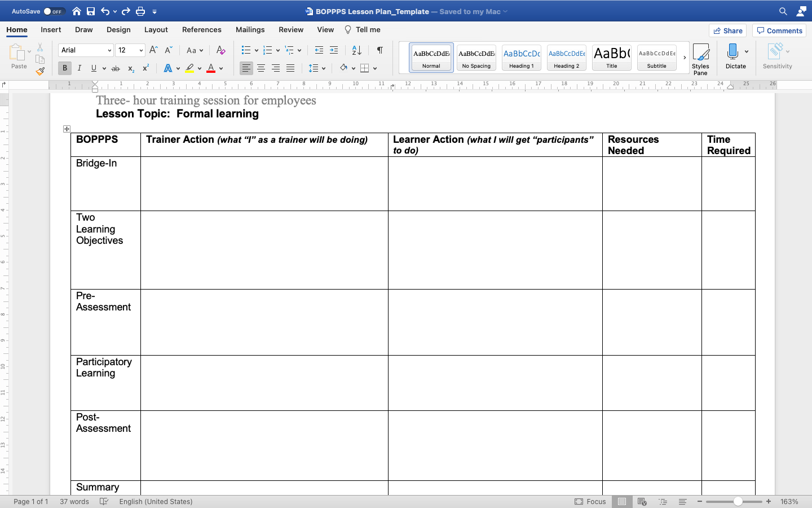Switch to the Insert ribbon tab
This screenshot has width=812, height=508.
pyautogui.click(x=51, y=29)
